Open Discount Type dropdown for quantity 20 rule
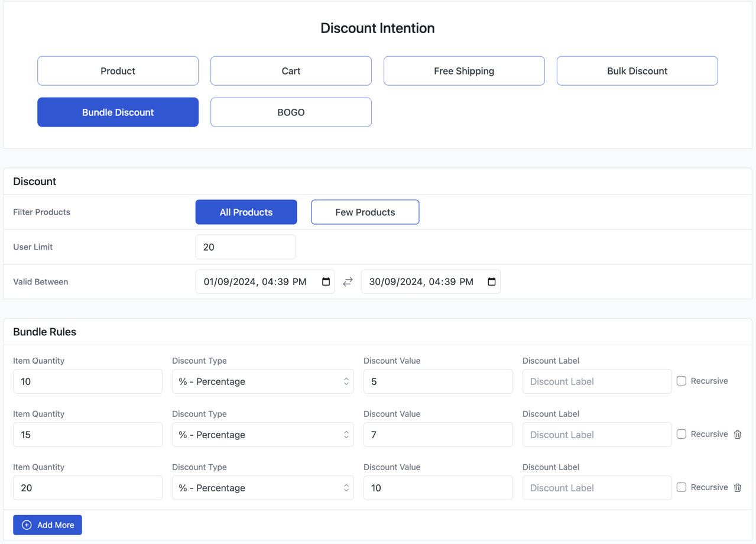This screenshot has height=544, width=756. [x=263, y=488]
